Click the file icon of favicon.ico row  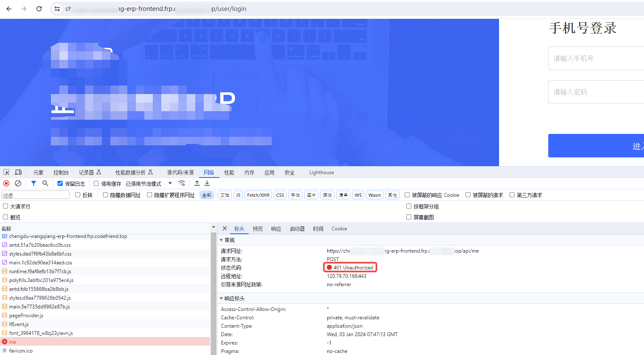coord(5,351)
